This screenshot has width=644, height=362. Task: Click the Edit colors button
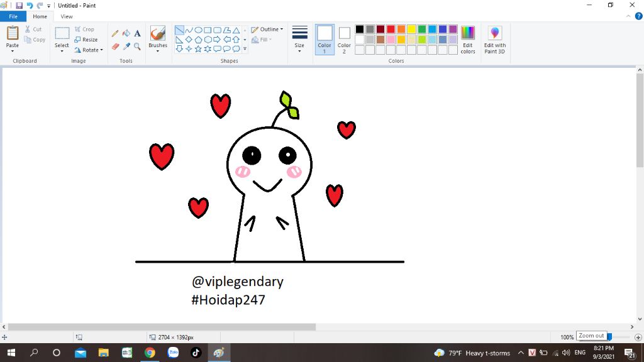tap(468, 40)
